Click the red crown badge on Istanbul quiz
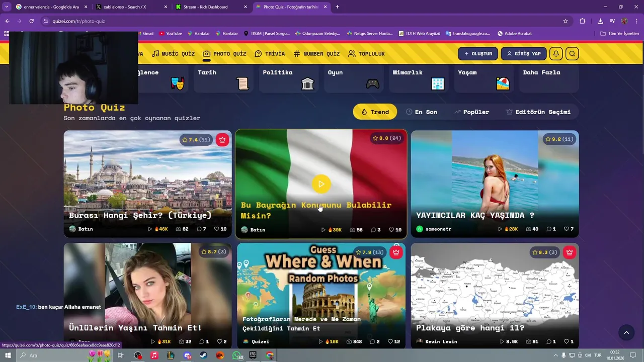 click(222, 140)
